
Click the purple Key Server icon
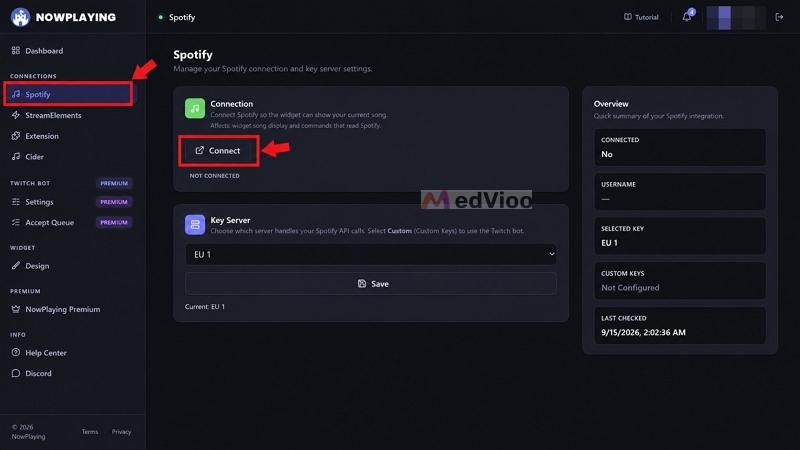195,224
